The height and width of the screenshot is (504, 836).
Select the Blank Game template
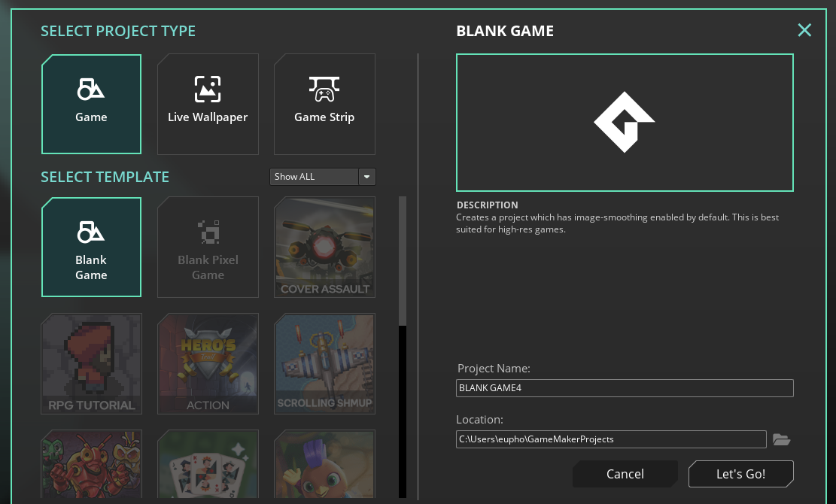coord(91,247)
